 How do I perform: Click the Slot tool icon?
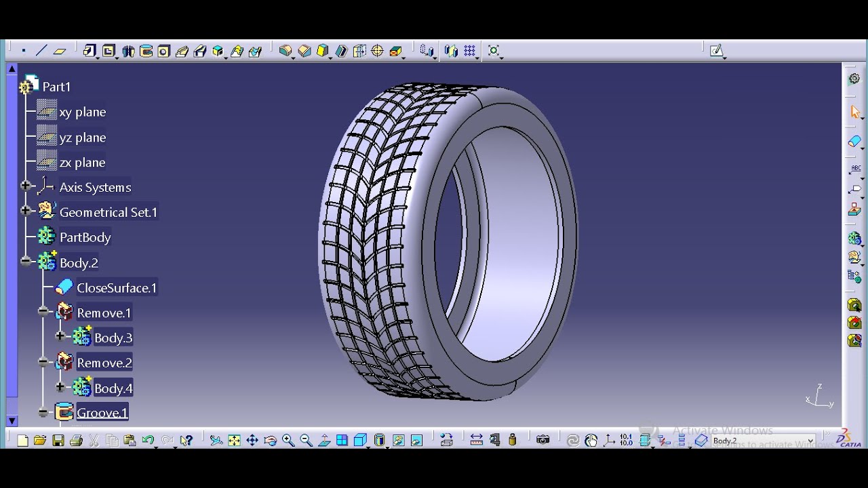(x=200, y=51)
